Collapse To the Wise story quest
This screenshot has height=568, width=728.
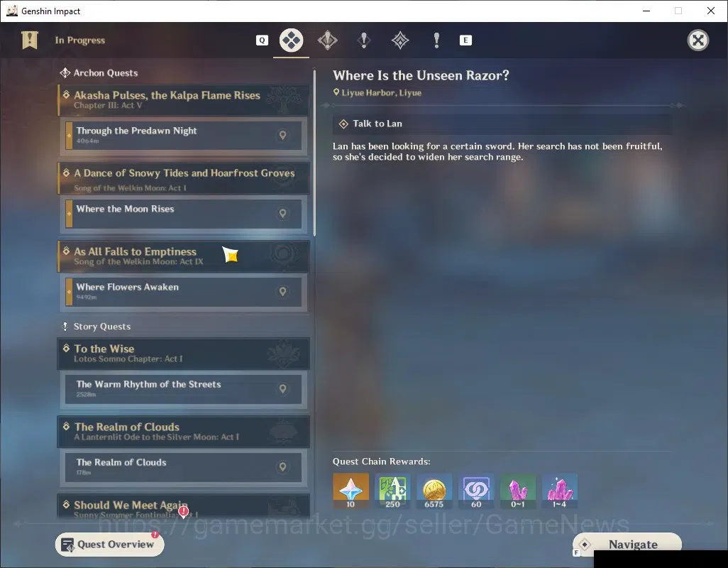tap(183, 354)
